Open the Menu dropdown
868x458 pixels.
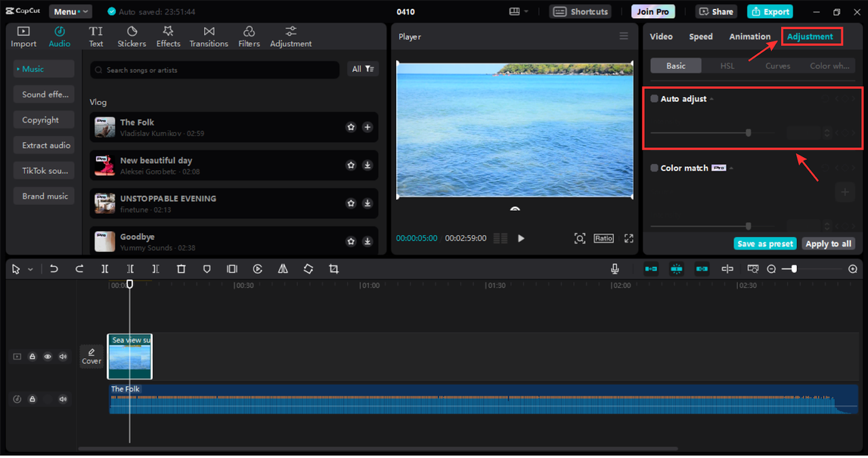pyautogui.click(x=71, y=12)
